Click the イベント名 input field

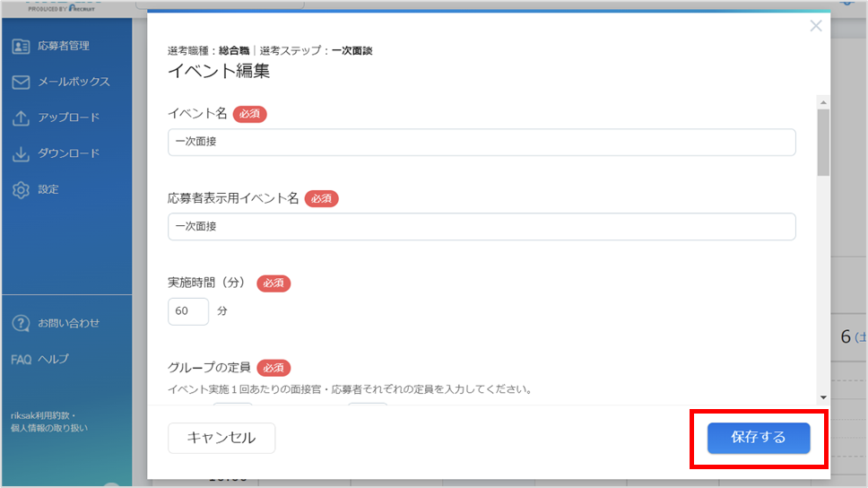point(482,143)
